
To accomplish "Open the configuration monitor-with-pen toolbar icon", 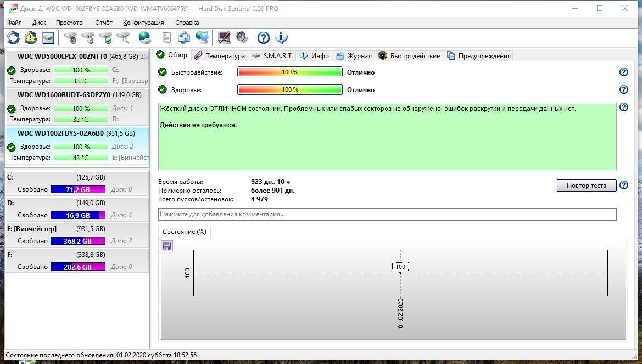I will (224, 38).
